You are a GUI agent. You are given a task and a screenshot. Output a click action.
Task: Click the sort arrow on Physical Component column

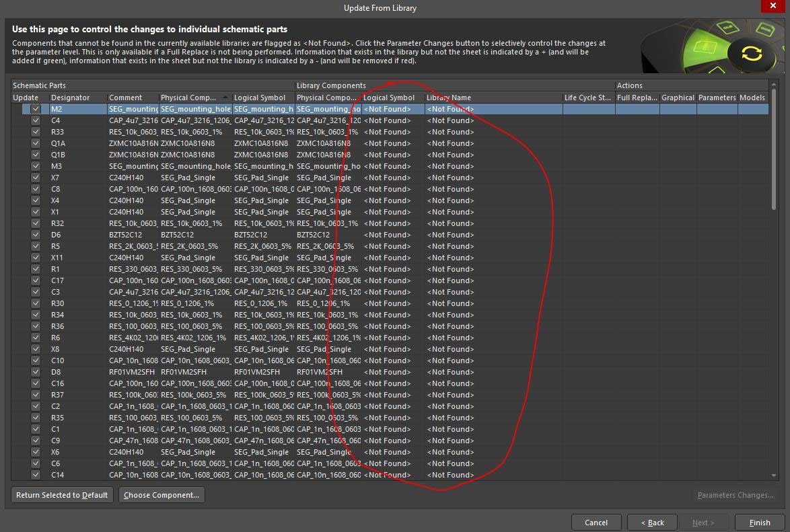pyautogui.click(x=225, y=98)
